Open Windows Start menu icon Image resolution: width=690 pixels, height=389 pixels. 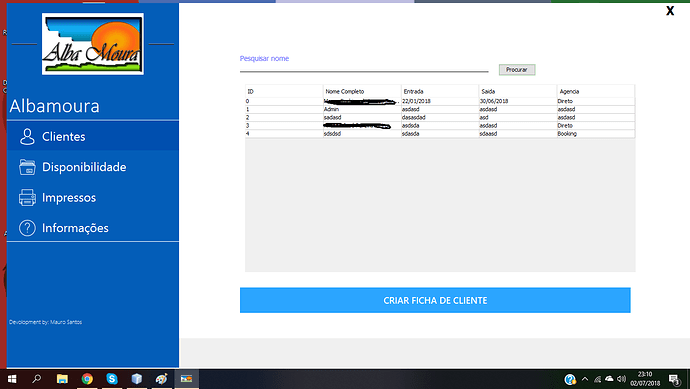[x=12, y=379]
